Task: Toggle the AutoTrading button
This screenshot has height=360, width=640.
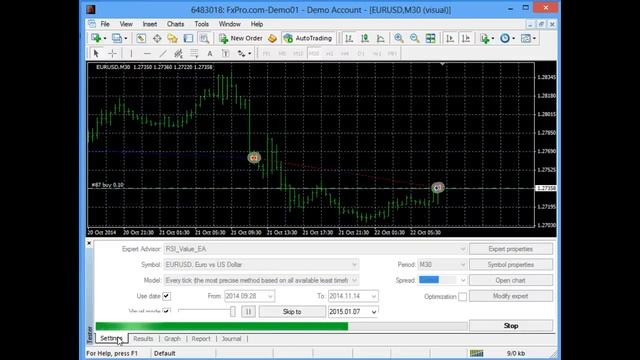Action: coord(308,38)
